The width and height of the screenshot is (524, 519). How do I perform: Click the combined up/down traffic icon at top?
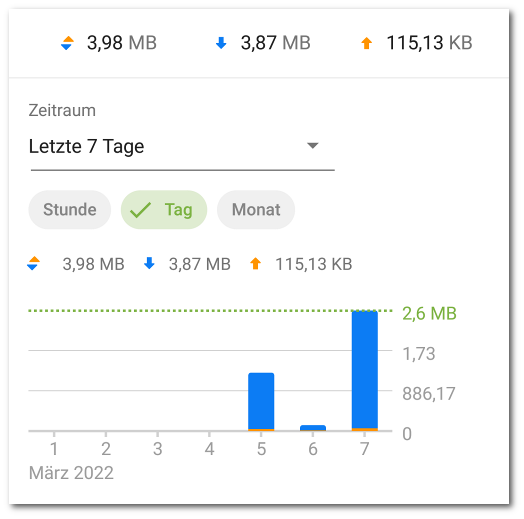(x=67, y=43)
